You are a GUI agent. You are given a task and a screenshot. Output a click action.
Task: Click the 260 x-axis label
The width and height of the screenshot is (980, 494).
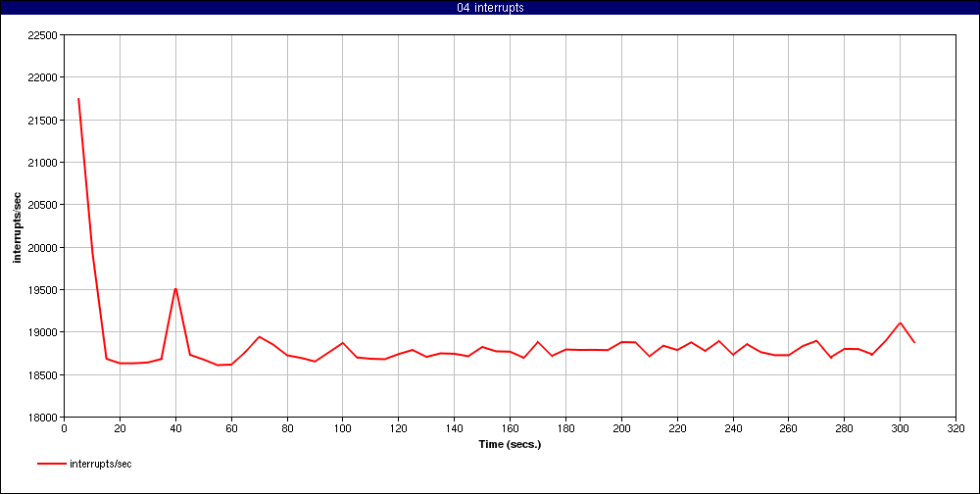pos(788,429)
